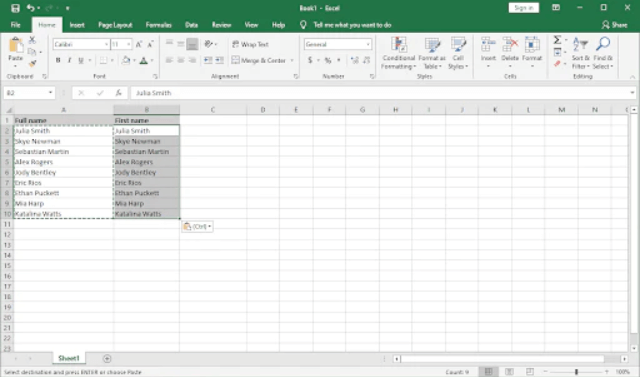Screen dimensions: 641x377
Task: Click the Share button
Action: [614, 25]
